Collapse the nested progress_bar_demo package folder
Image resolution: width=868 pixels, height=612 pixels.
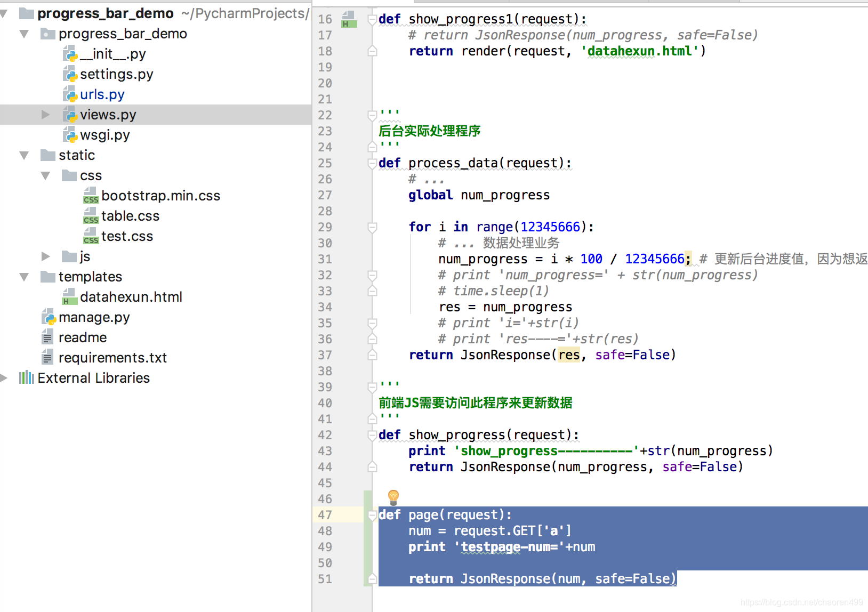(24, 34)
